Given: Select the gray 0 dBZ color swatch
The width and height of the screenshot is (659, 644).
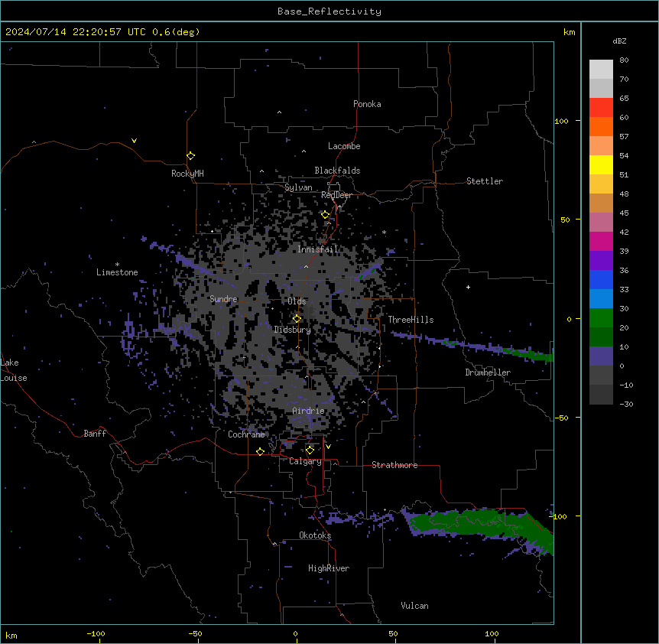Looking at the screenshot, I should coord(601,375).
